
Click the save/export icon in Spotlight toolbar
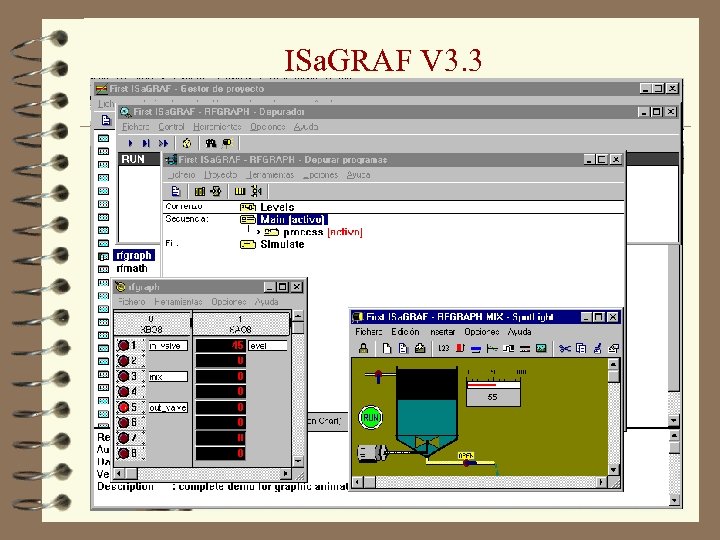420,349
